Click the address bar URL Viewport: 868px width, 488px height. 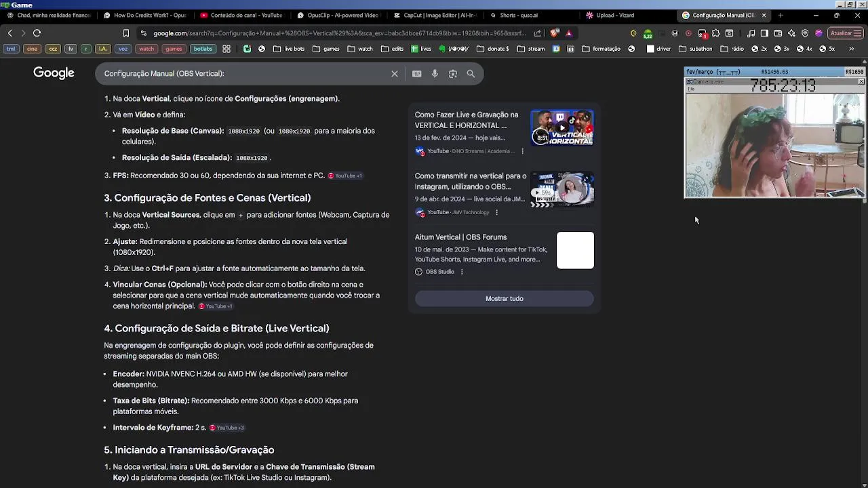point(339,33)
